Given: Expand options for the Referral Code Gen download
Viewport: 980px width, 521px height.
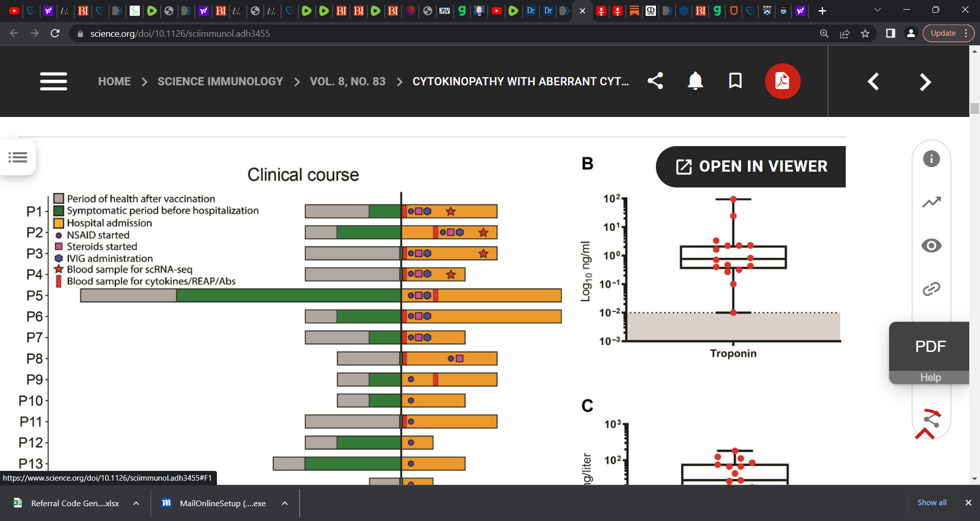Looking at the screenshot, I should pos(136,503).
